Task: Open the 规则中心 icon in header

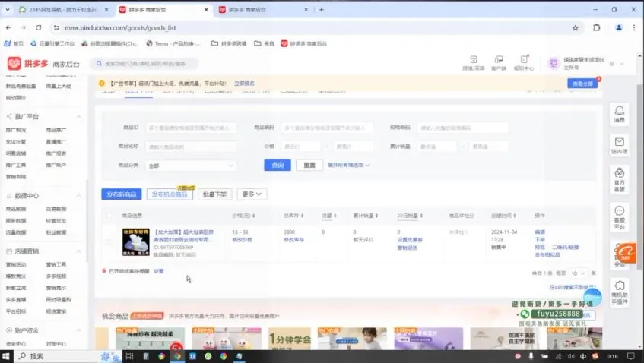Action: click(x=523, y=62)
